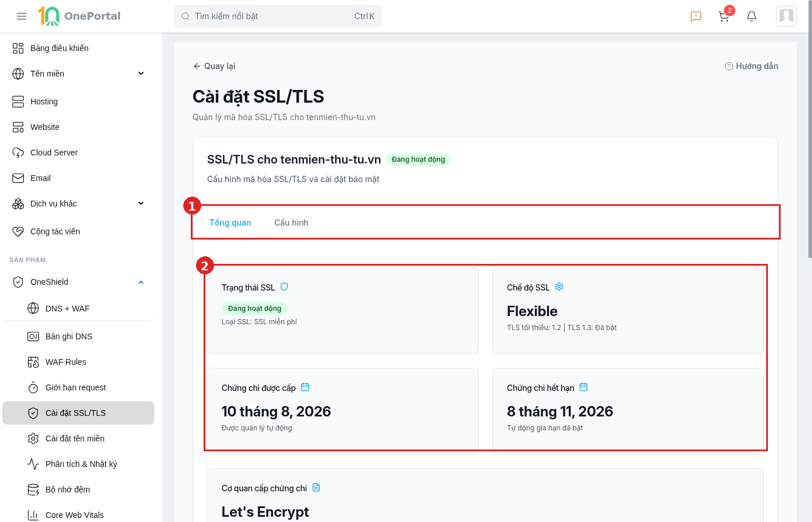Click Loại SSL: SSL miễn phí text
812x522 pixels.
[259, 322]
